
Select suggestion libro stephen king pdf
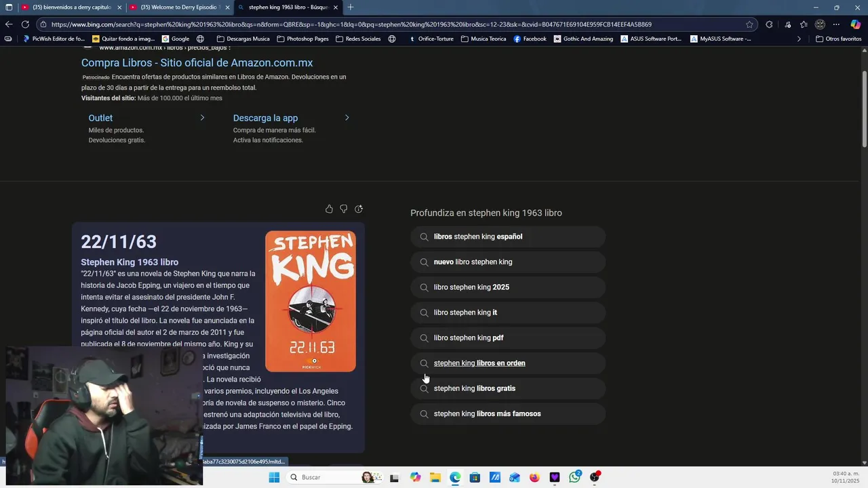pyautogui.click(x=508, y=338)
